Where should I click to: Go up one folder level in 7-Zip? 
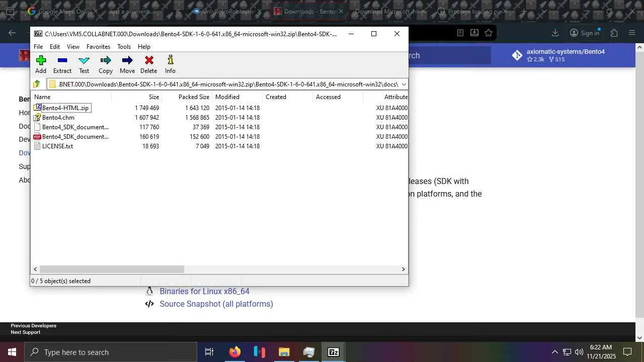(37, 84)
